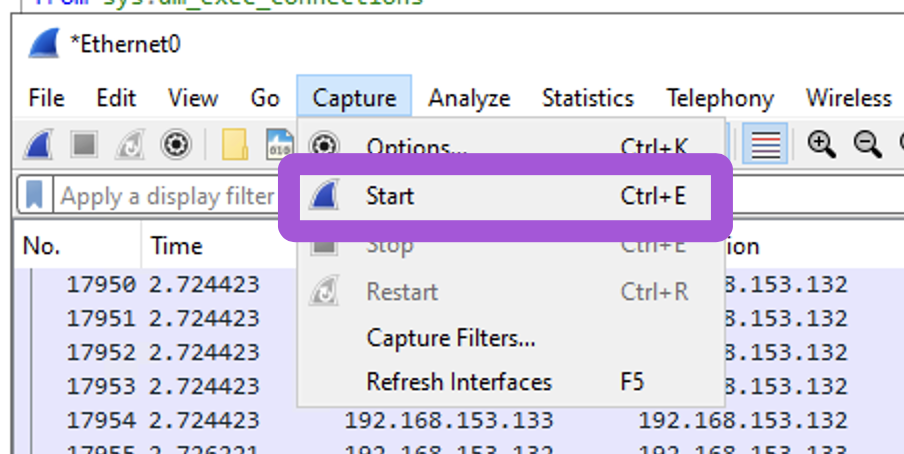
Task: Choose Refresh Interfaces menu entry
Action: [510, 382]
